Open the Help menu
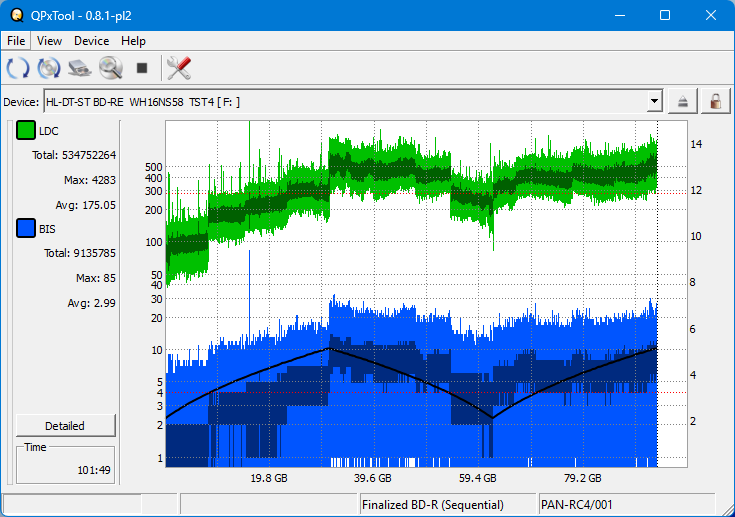735x517 pixels. click(x=133, y=41)
